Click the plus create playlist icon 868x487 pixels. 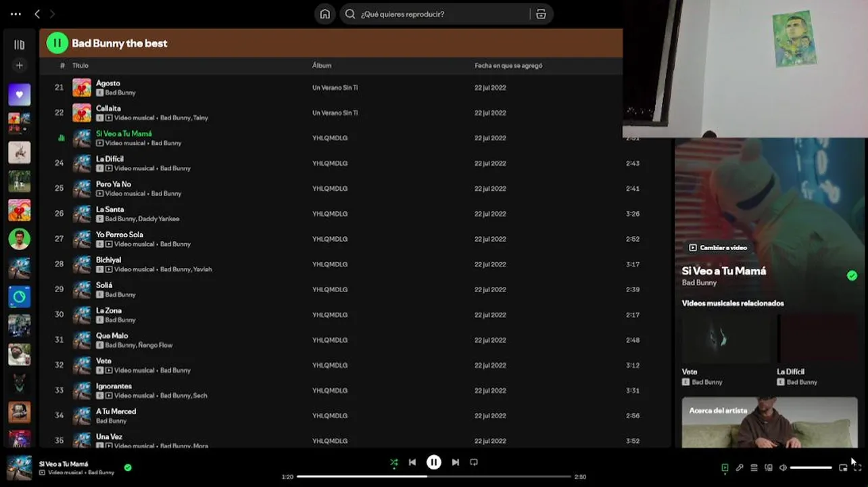point(19,66)
